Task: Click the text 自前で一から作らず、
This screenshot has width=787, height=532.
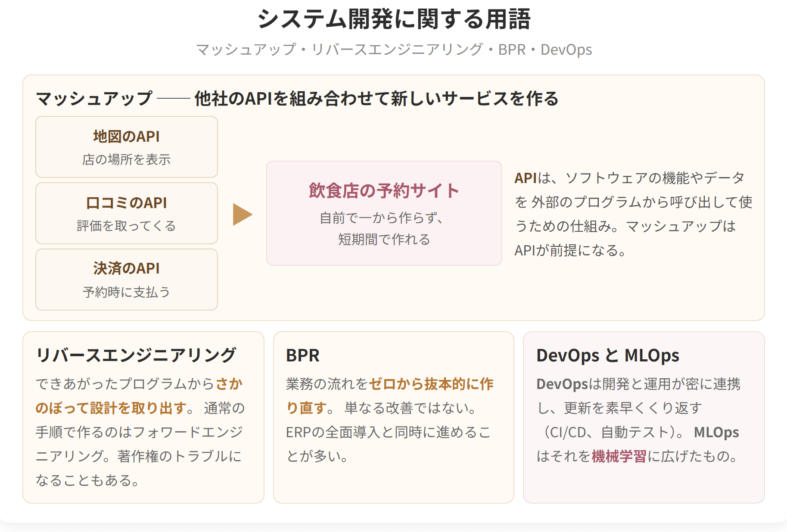Action: click(x=382, y=218)
